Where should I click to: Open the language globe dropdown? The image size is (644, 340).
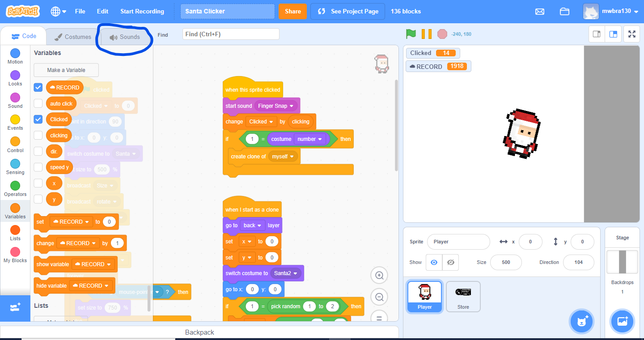click(58, 11)
